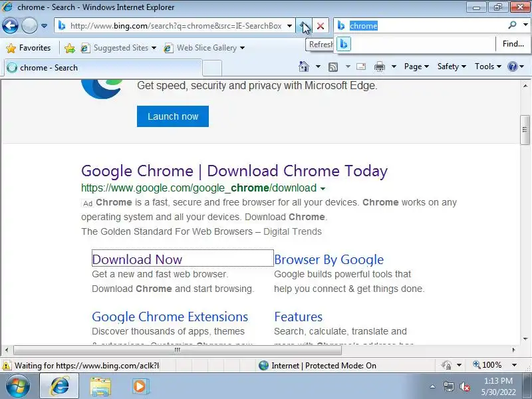Click Internet | Protected Mode: On status

317,365
